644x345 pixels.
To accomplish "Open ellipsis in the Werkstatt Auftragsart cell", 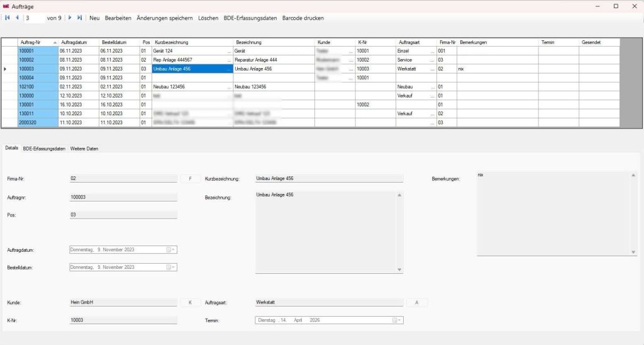I will click(x=433, y=69).
